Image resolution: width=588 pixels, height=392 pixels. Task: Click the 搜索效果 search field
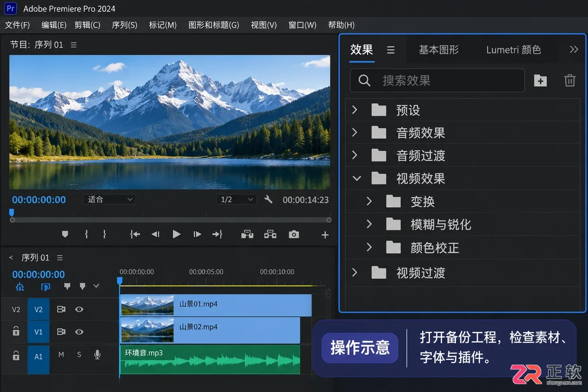pos(437,80)
